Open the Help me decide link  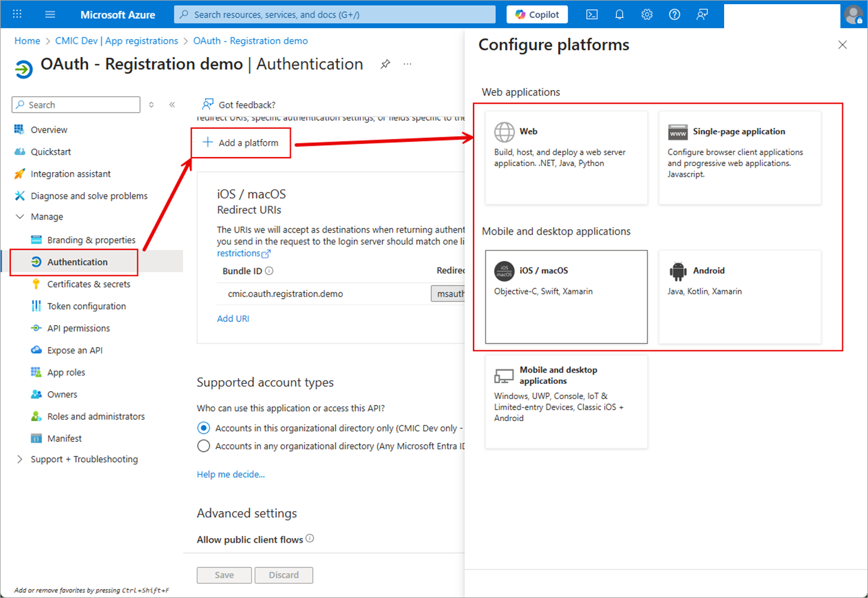(231, 474)
